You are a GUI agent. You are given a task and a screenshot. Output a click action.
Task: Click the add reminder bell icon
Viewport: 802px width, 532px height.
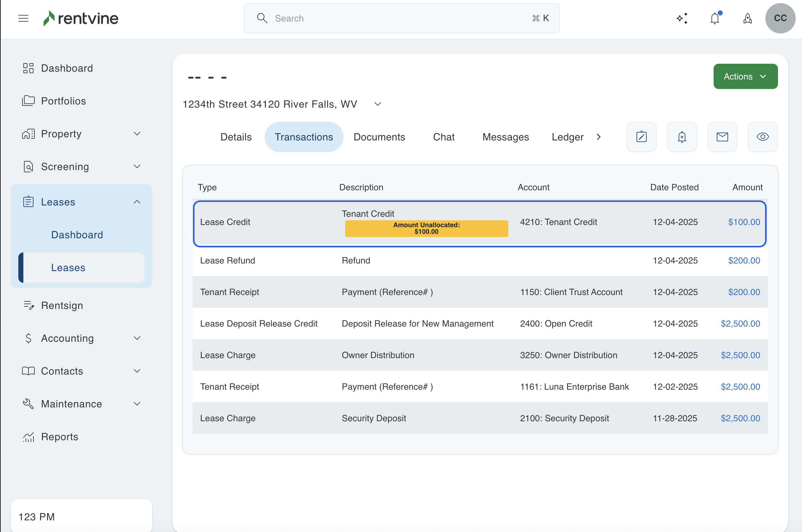pyautogui.click(x=681, y=137)
